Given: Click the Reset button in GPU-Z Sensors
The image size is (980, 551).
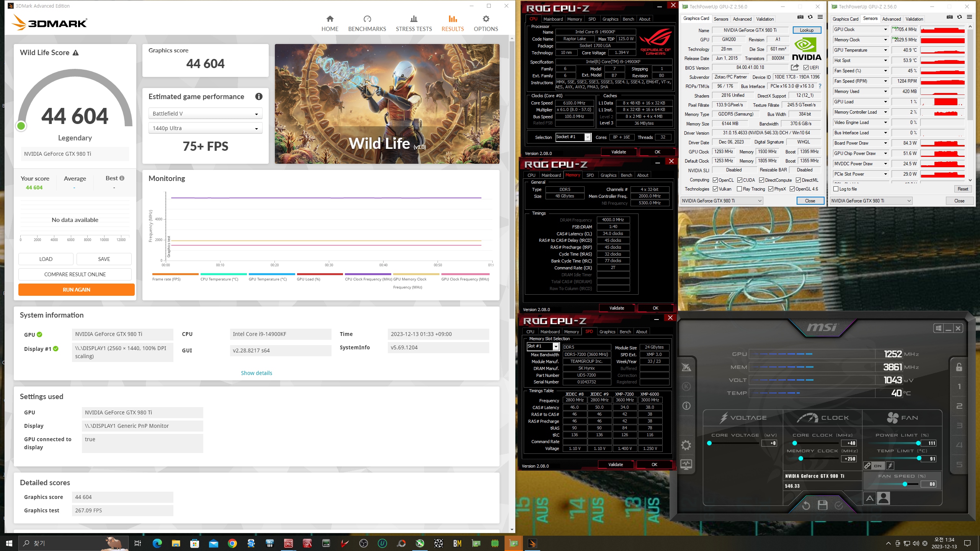Looking at the screenshot, I should click(963, 189).
